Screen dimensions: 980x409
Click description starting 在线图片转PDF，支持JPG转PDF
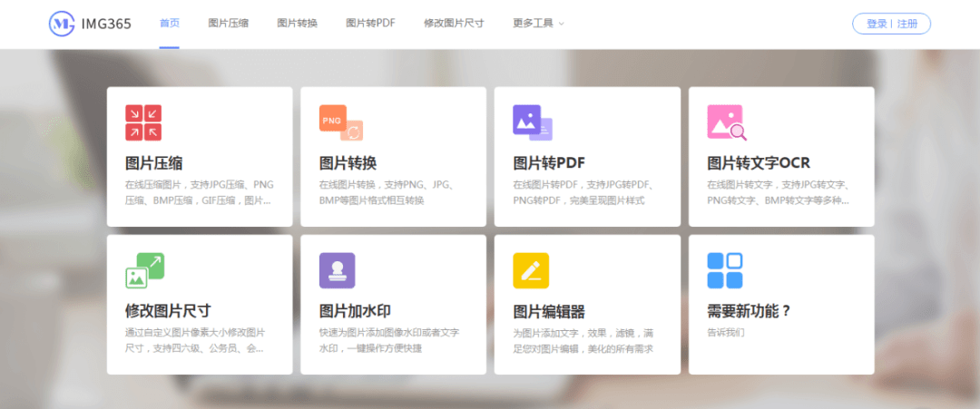(583, 193)
